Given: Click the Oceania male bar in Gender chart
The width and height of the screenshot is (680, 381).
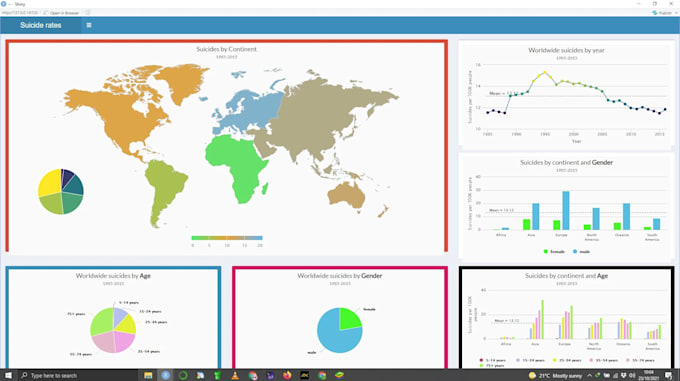Looking at the screenshot, I should pyautogui.click(x=627, y=216).
